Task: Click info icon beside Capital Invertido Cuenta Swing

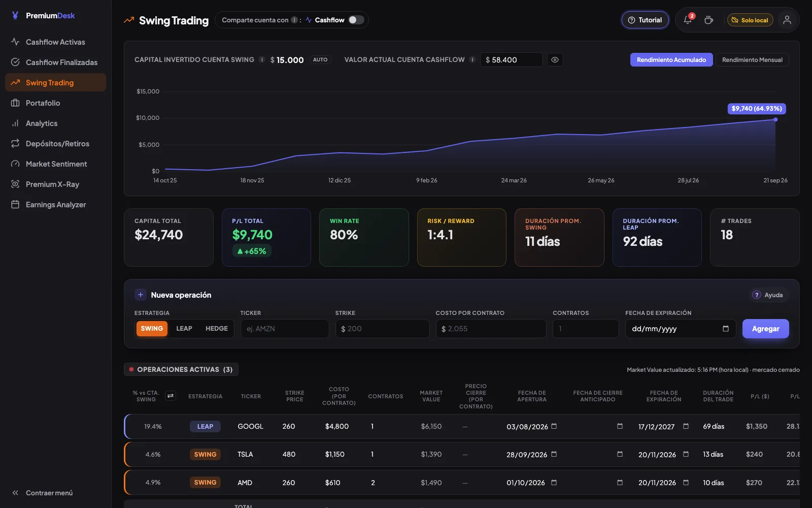Action: tap(262, 59)
